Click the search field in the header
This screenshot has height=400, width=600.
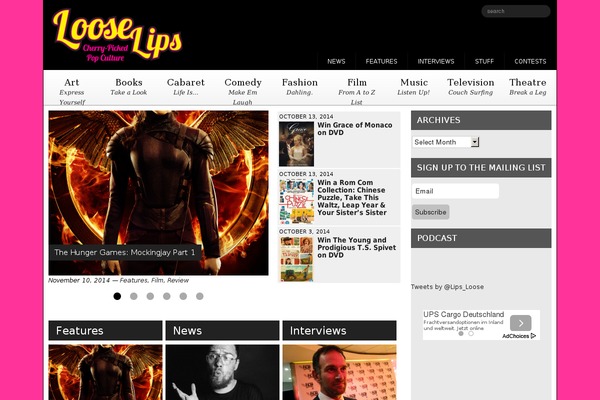coord(516,11)
